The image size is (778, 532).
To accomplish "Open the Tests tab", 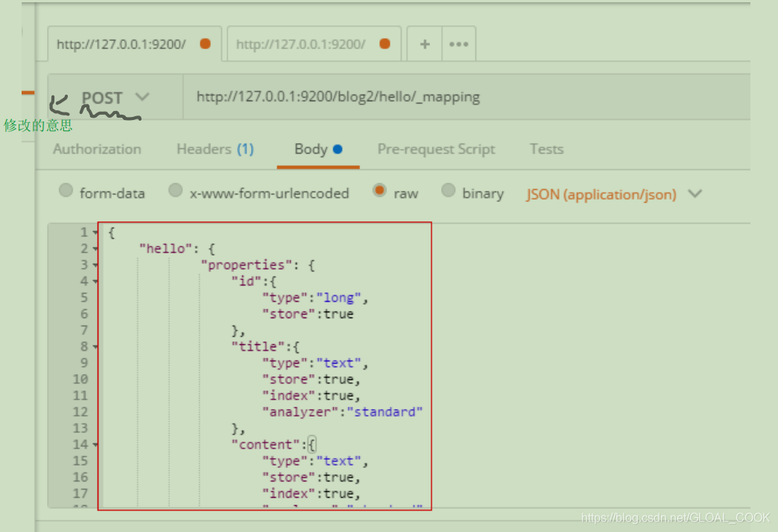I will coord(547,149).
